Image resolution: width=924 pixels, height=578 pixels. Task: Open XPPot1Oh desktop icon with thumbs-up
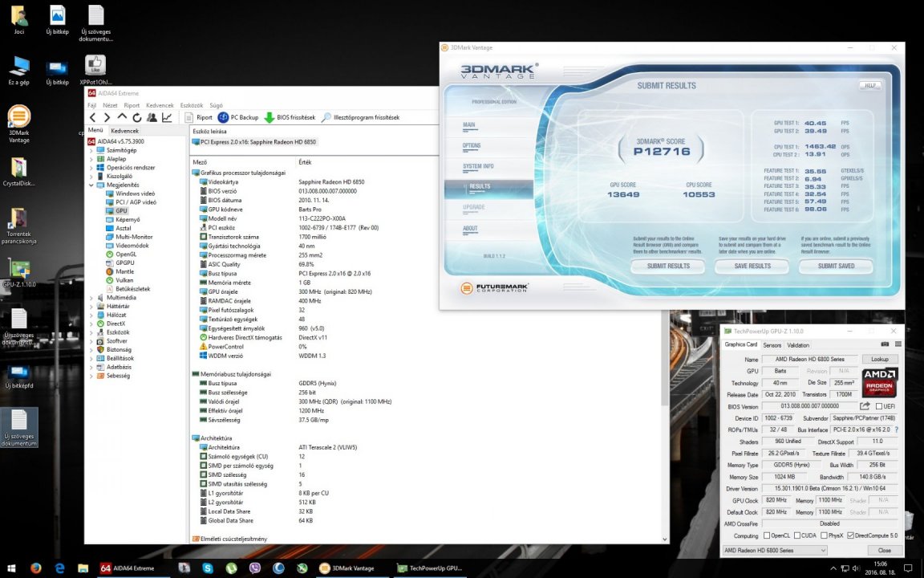click(95, 71)
